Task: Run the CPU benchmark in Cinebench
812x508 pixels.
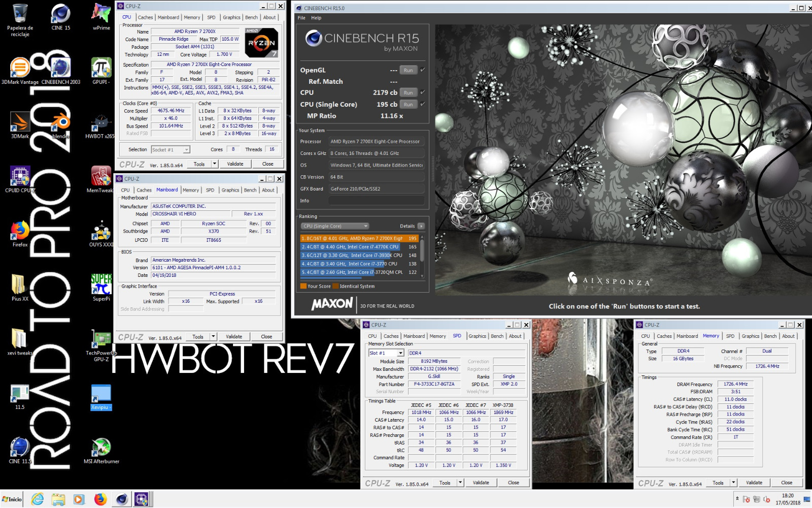Action: [x=408, y=93]
